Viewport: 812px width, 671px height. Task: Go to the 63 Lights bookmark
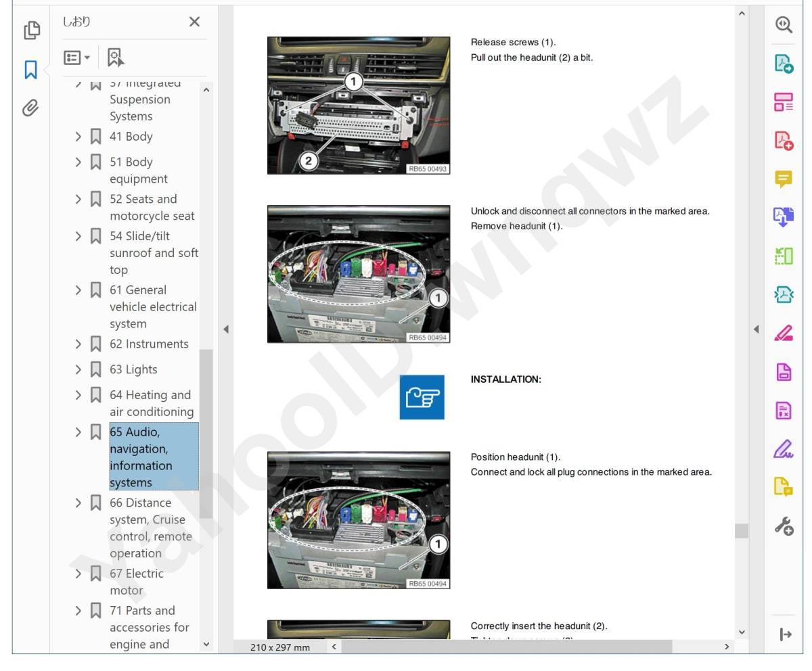click(133, 370)
